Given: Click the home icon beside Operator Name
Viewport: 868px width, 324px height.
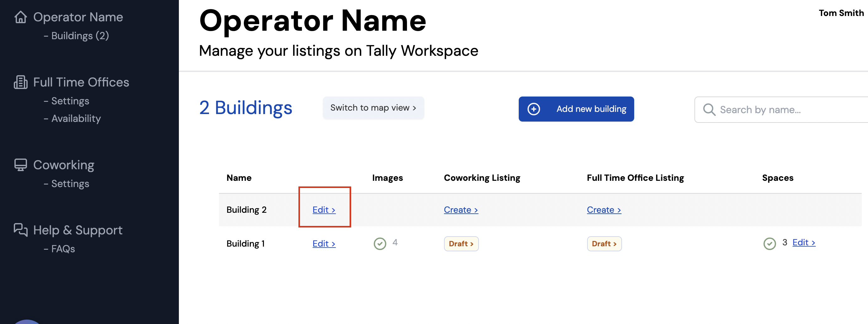Looking at the screenshot, I should (x=20, y=17).
